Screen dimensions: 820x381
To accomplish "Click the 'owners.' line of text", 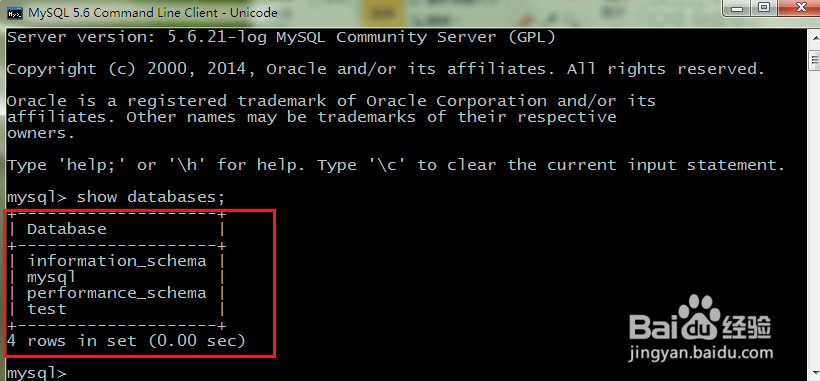I will (41, 134).
